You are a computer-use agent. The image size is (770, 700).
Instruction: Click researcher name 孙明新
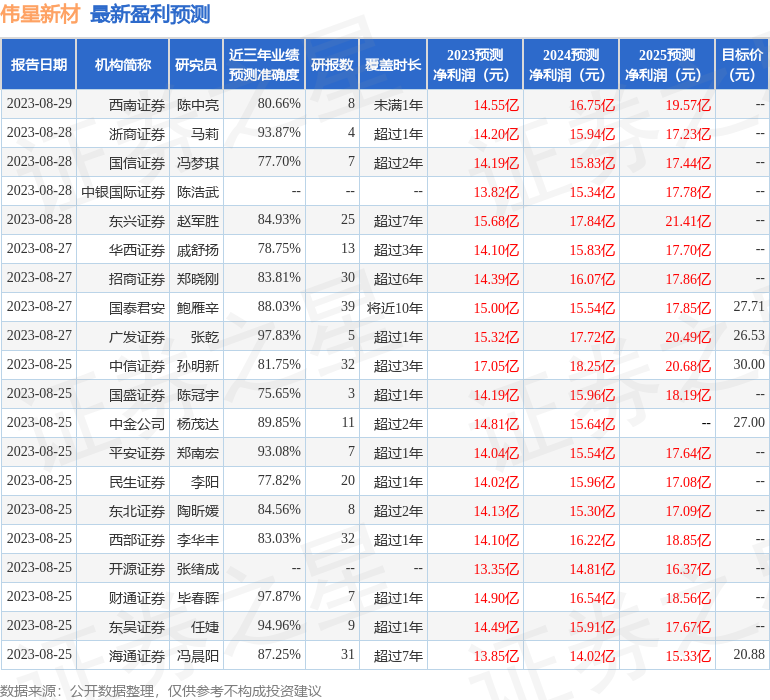point(198,365)
